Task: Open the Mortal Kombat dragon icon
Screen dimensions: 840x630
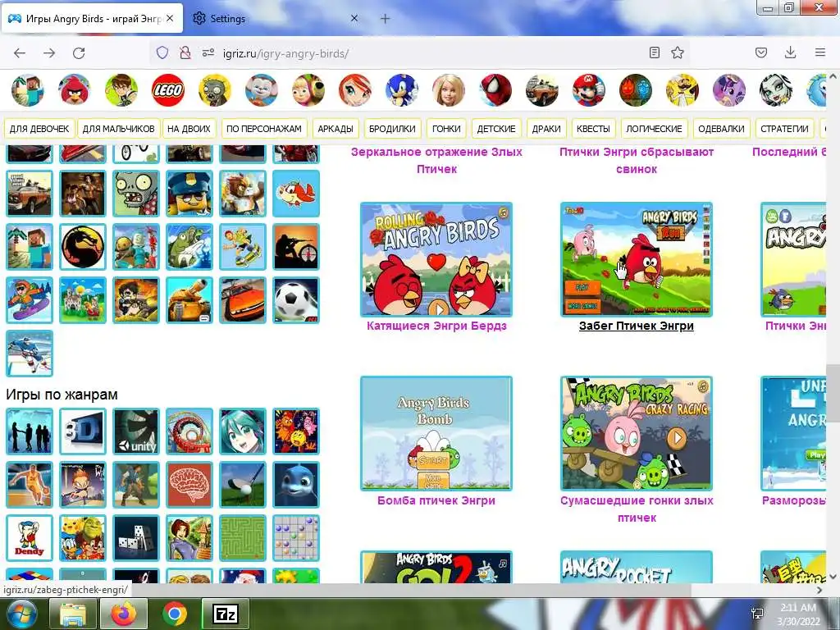Action: coord(83,246)
